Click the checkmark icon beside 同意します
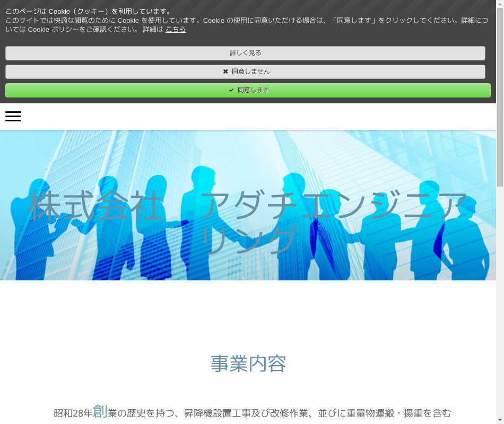The height and width of the screenshot is (424, 504). [x=231, y=90]
